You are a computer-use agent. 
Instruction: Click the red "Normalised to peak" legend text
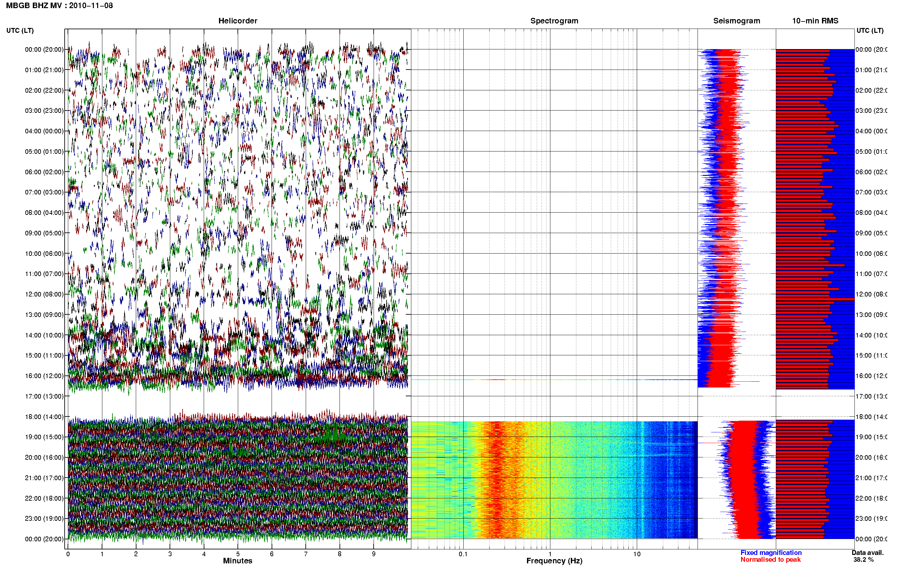pyautogui.click(x=770, y=560)
